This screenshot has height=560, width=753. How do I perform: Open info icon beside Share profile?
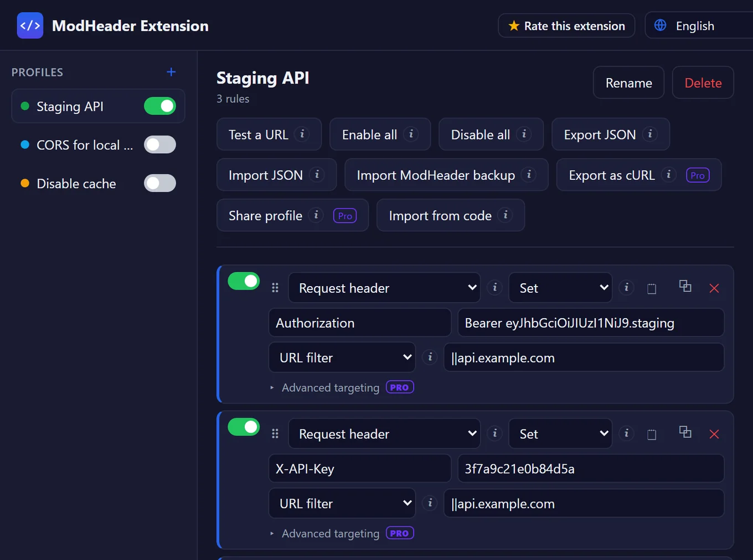(316, 215)
